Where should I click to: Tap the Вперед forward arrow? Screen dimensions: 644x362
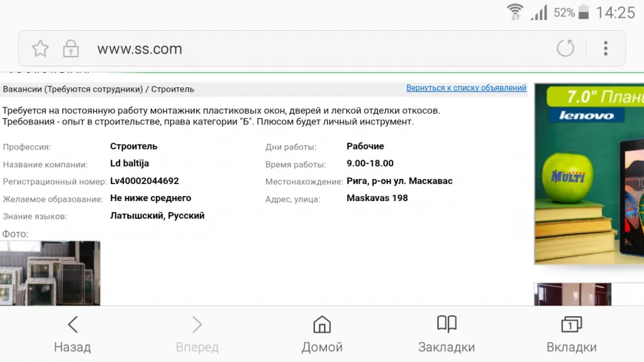[x=197, y=334]
